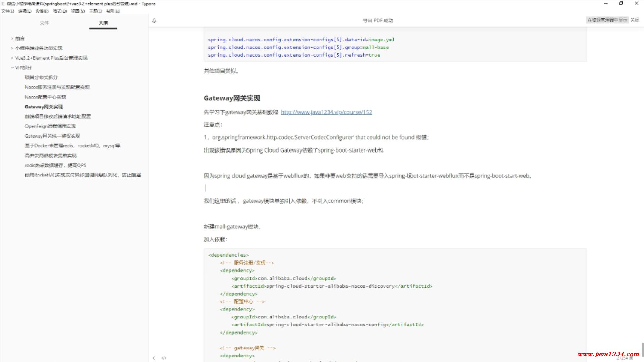The width and height of the screenshot is (644, 362).
Task: Place cursor in the dependencies code block
Action: click(x=395, y=305)
